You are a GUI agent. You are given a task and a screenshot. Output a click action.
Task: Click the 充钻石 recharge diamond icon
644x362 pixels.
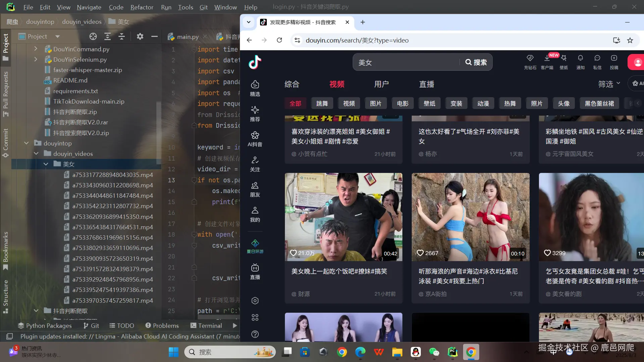click(530, 62)
